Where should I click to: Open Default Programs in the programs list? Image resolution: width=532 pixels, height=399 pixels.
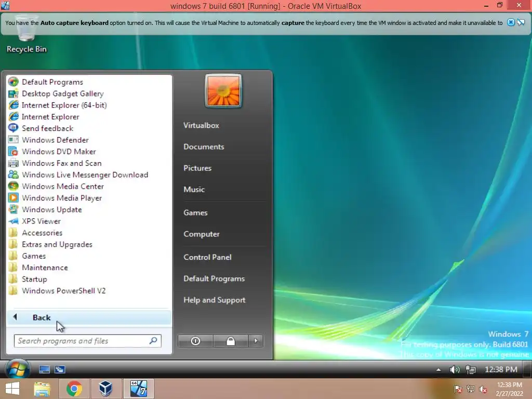[x=52, y=82]
